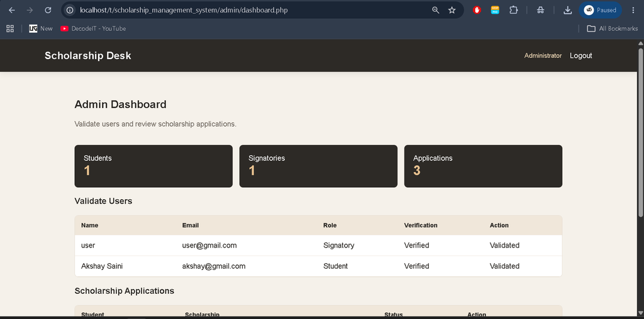Click the incognito-style icon in toolbar

coord(541,10)
